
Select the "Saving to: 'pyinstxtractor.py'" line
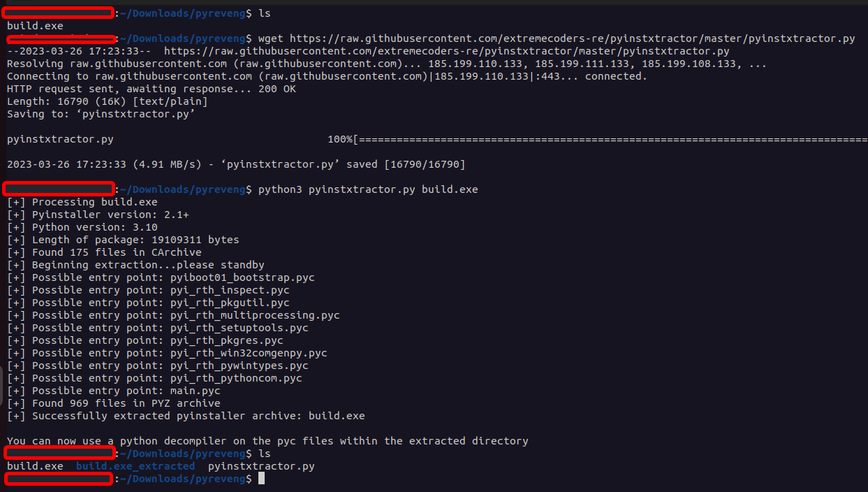(x=101, y=114)
